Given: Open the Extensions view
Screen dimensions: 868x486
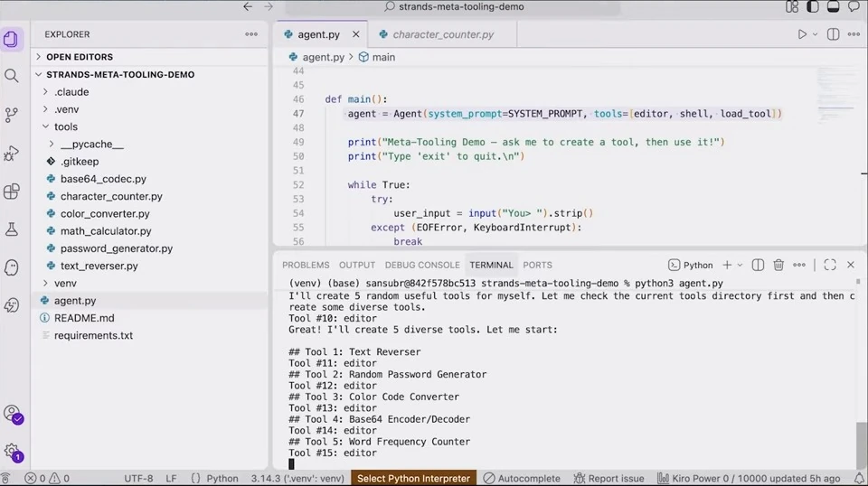Looking at the screenshot, I should point(11,192).
